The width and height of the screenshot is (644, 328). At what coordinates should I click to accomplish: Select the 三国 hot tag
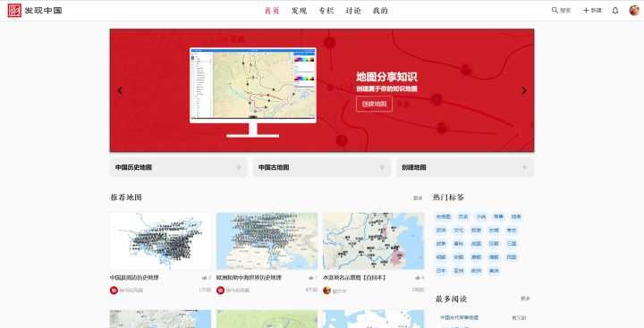click(x=512, y=244)
